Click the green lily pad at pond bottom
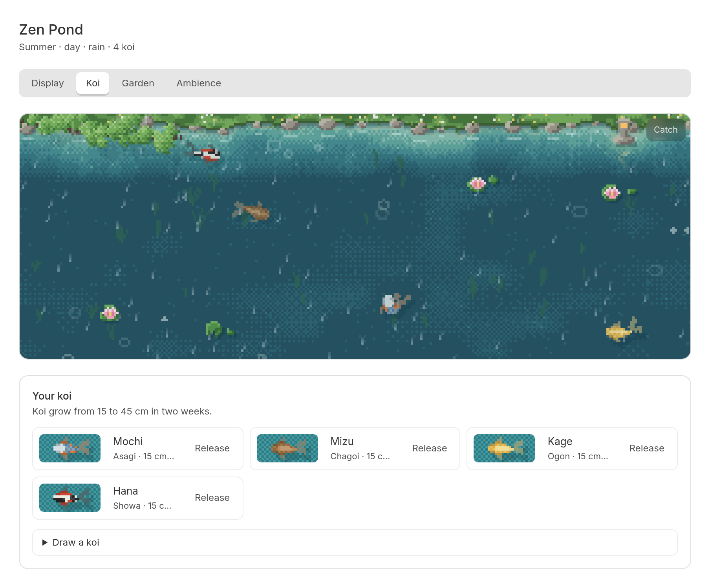Viewport: 710px width, 588px height. click(214, 329)
